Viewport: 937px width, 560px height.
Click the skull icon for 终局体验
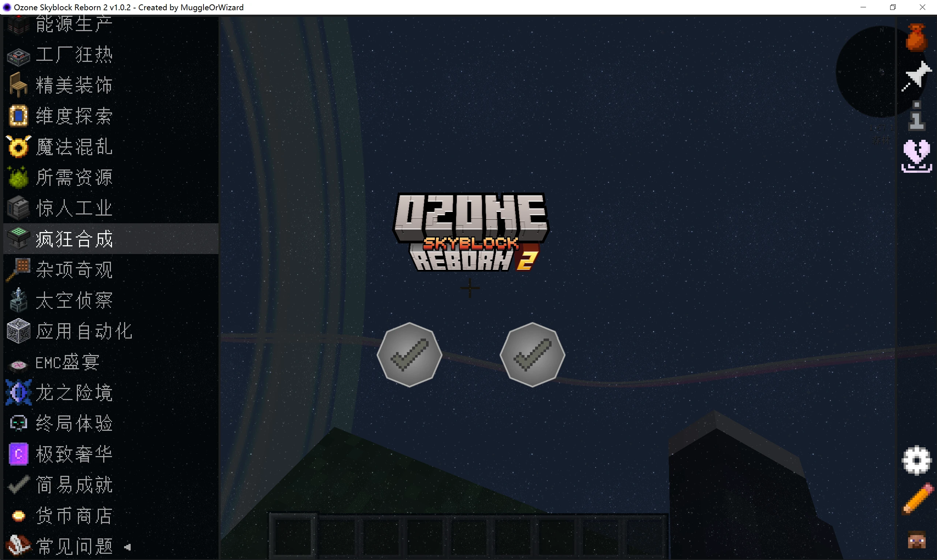point(18,423)
